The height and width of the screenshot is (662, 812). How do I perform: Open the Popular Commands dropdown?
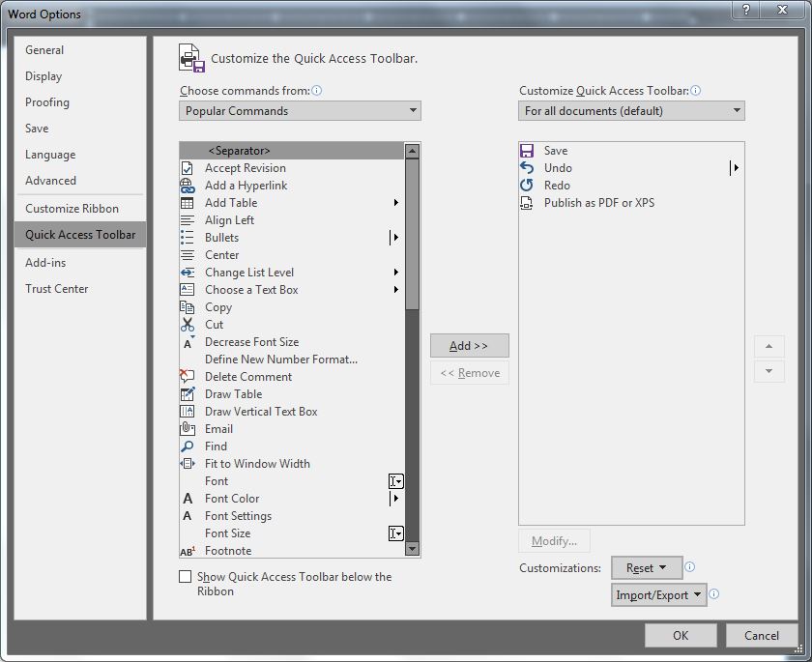(x=300, y=111)
